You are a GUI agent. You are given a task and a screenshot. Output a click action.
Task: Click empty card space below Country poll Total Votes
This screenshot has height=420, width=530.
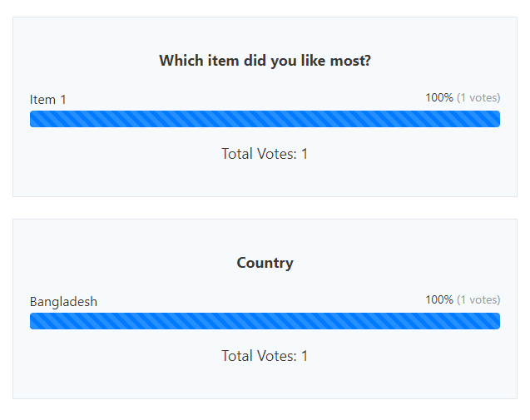click(265, 382)
